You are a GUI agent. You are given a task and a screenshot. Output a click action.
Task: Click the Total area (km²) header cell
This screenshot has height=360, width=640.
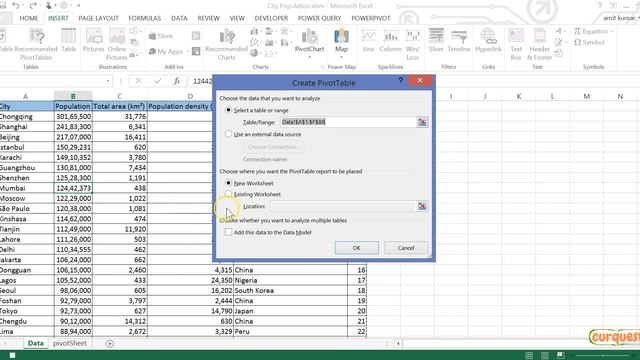(120, 106)
